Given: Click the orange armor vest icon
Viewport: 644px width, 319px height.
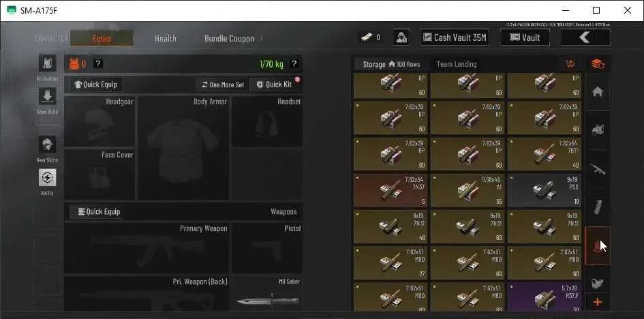Looking at the screenshot, I should [74, 63].
